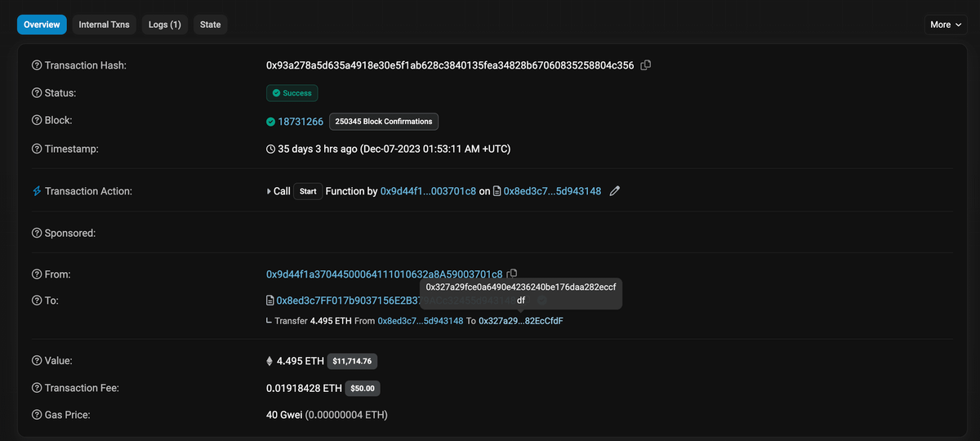The width and height of the screenshot is (980, 441).
Task: Open block number 18731266 link
Action: pos(301,122)
